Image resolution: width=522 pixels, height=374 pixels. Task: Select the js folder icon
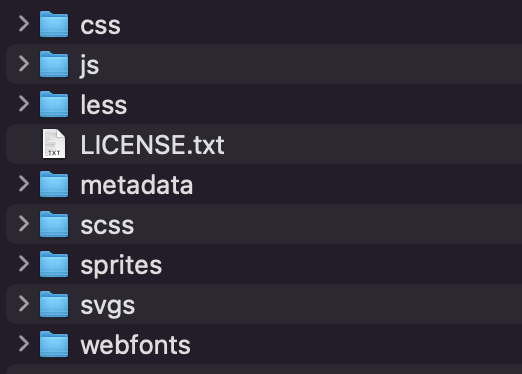pos(54,64)
